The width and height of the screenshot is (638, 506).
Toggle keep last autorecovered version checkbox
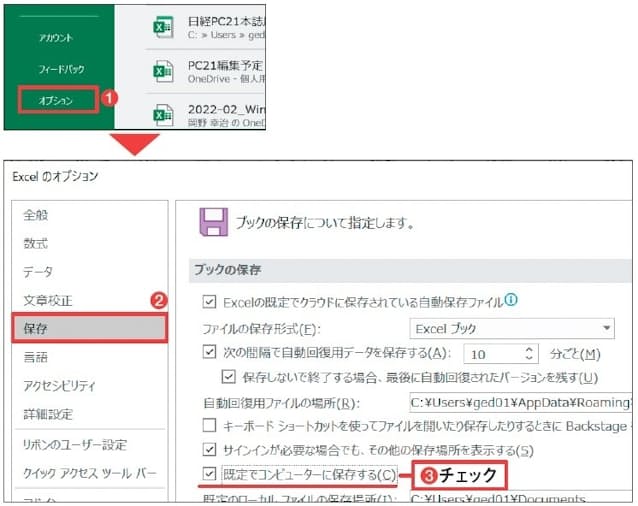pos(227,377)
